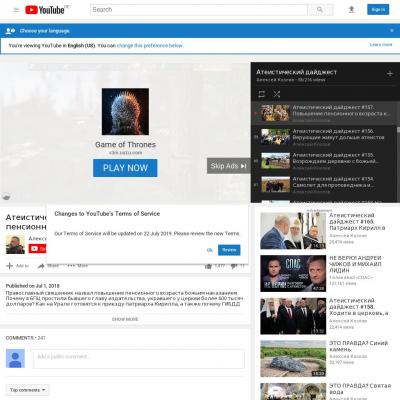Select playlist video Атеистический дайджест #156
This screenshot has height=400, width=400.
324,137
